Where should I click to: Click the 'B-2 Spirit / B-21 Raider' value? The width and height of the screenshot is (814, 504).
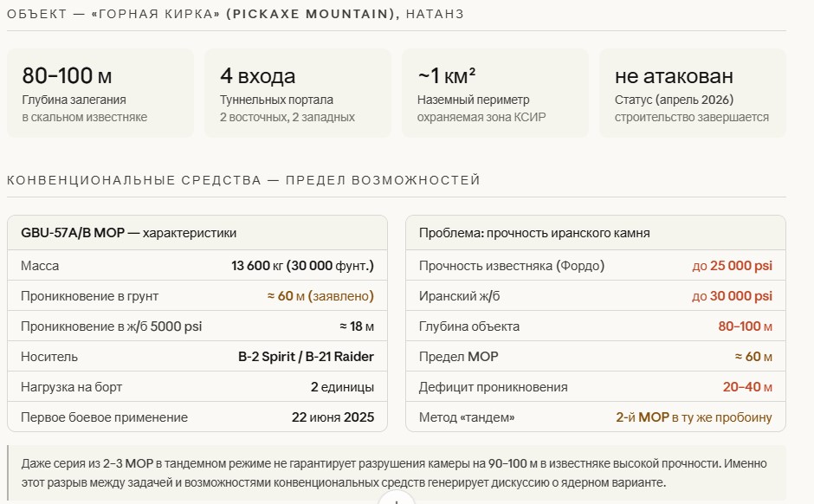[306, 357]
